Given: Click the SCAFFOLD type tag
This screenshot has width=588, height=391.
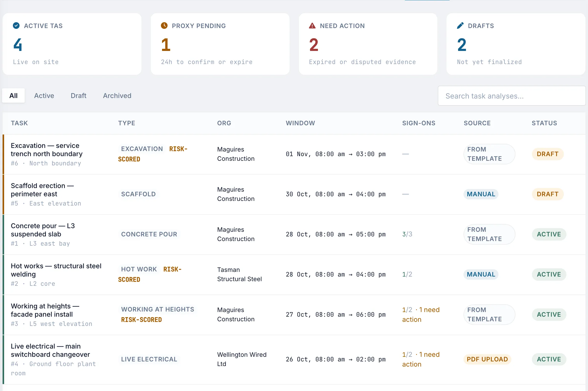Looking at the screenshot, I should (x=138, y=194).
